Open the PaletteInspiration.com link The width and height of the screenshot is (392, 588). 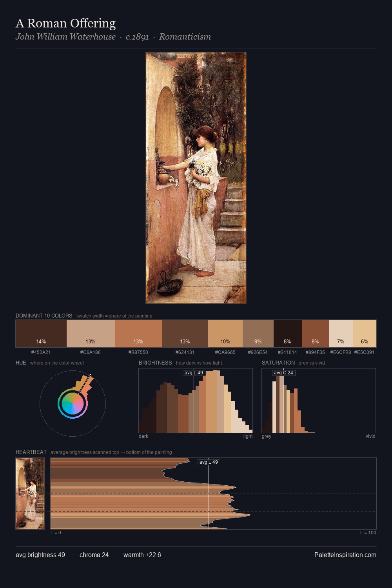click(345, 555)
